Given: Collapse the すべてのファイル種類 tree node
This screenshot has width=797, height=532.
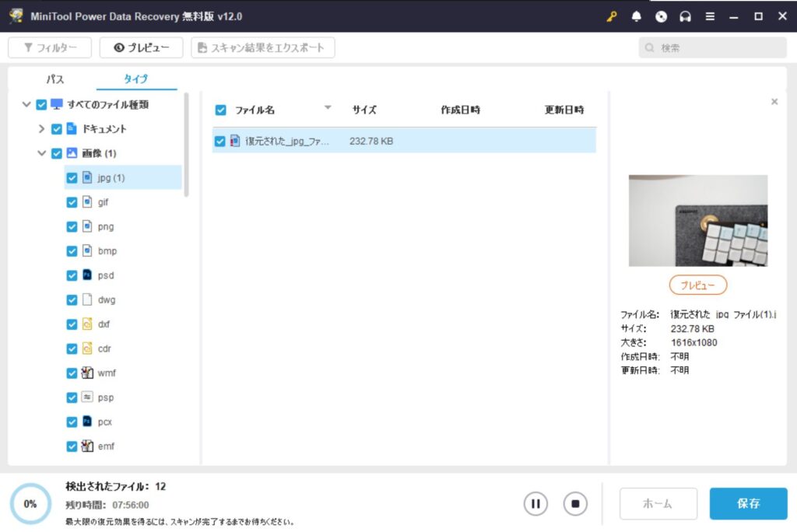Looking at the screenshot, I should coord(26,104).
